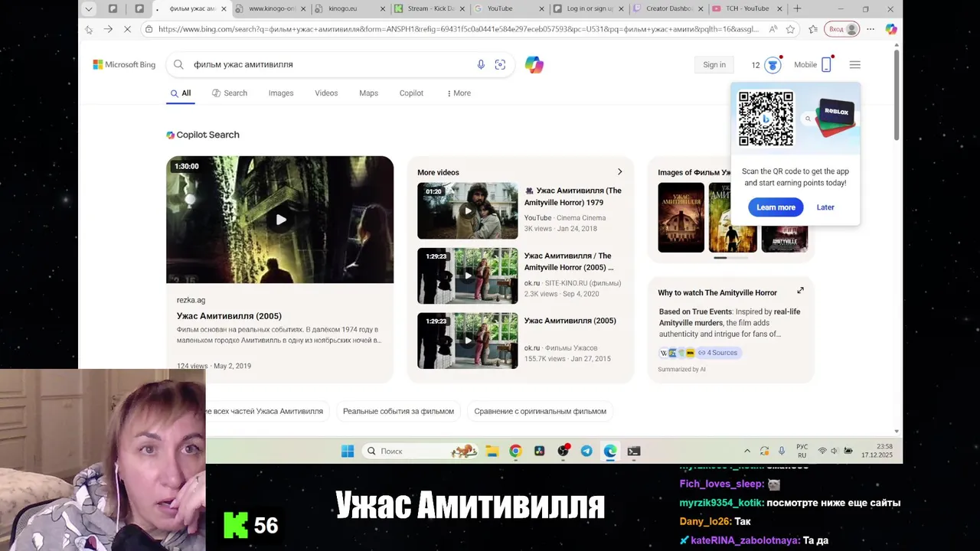Dismiss QR popup with Later
Screen dimensions: 980x551
tap(825, 207)
